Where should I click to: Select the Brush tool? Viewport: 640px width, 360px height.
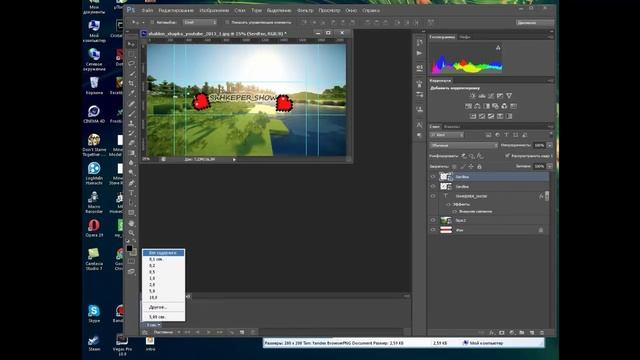click(131, 113)
